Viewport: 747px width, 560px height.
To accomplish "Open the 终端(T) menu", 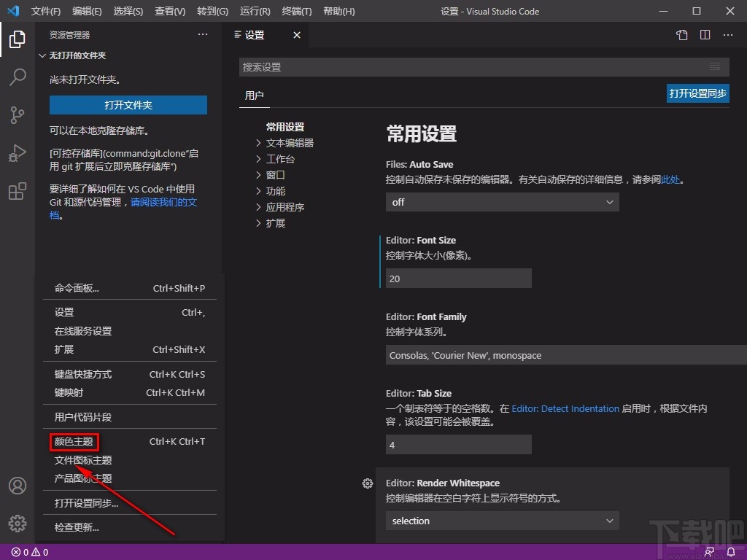I will coord(297,11).
